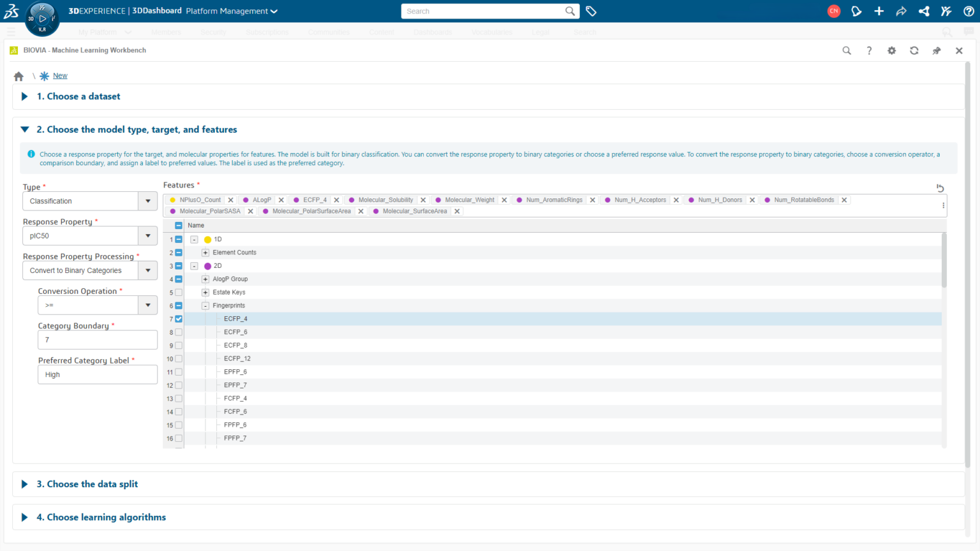Check the Estate Keys checkbox
This screenshot has height=551, width=980.
coord(177,292)
